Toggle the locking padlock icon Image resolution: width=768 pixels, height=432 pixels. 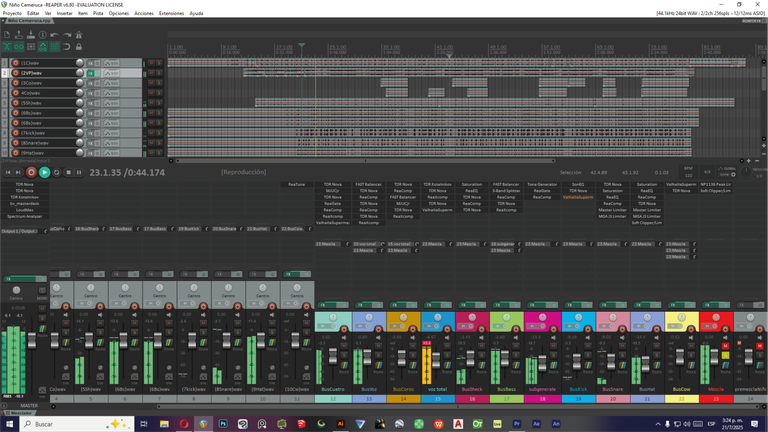78,47
